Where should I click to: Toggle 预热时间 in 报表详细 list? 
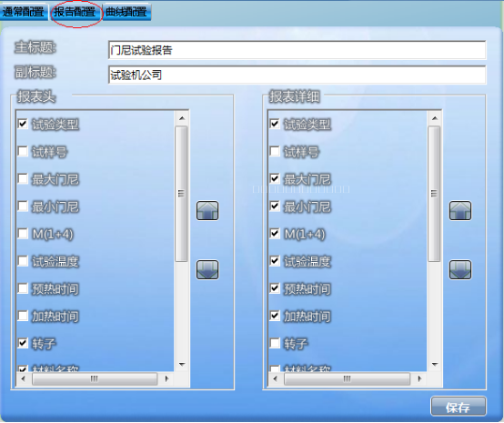[275, 288]
